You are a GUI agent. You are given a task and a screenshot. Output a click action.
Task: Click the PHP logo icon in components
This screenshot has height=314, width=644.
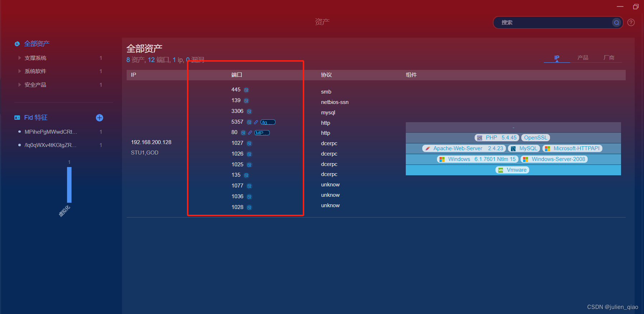[480, 138]
